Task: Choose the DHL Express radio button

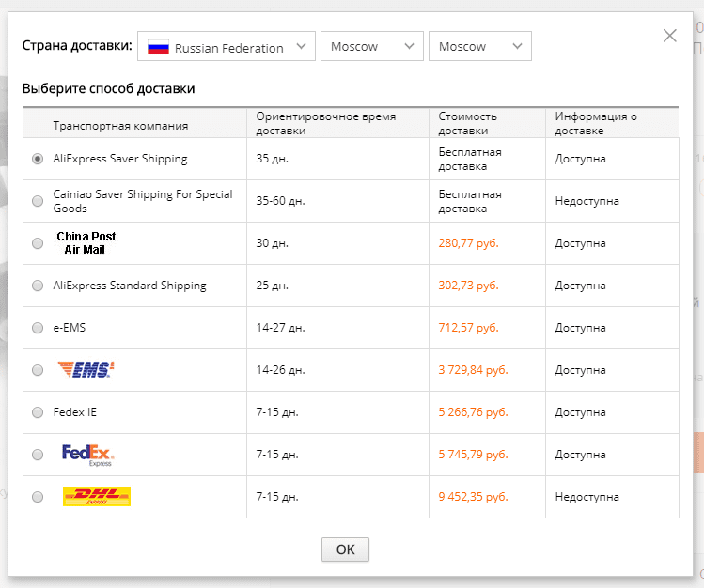Action: (x=38, y=497)
